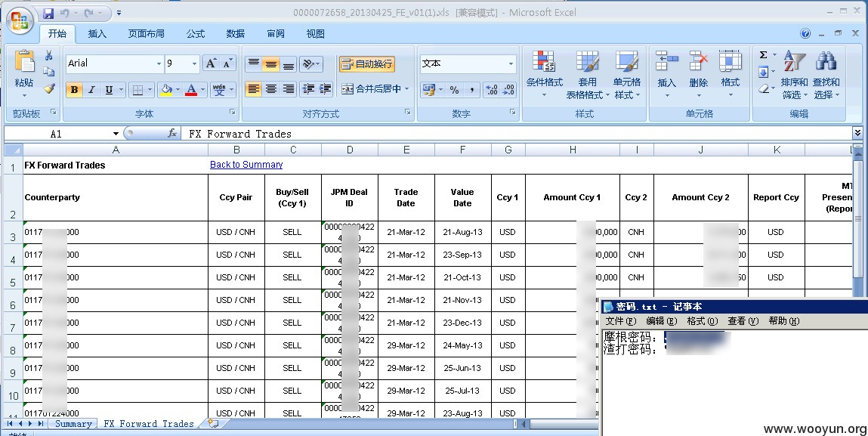The width and height of the screenshot is (868, 436).
Task: Expand the Name Box dropdown
Action: (116, 134)
